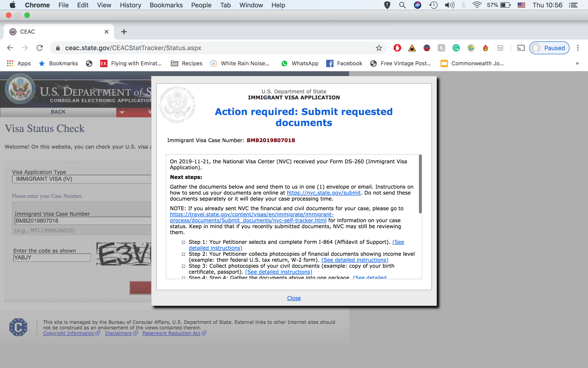This screenshot has height=368, width=588.
Task: Open the nvc-self-tracker travel.state.gov link
Action: point(252,217)
